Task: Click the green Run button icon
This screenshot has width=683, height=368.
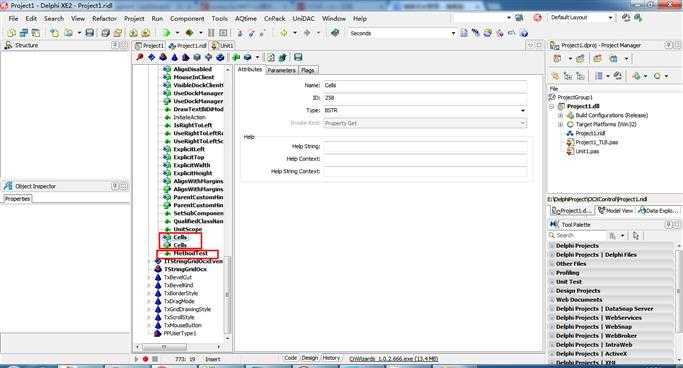Action: [x=166, y=33]
